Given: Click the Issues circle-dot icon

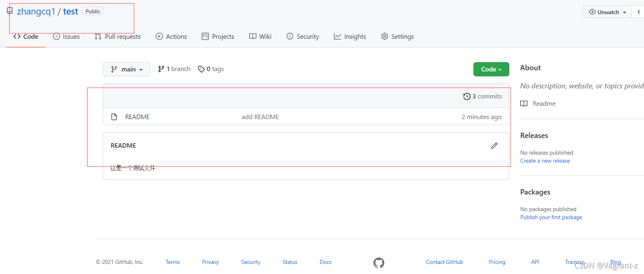Looking at the screenshot, I should click(56, 36).
